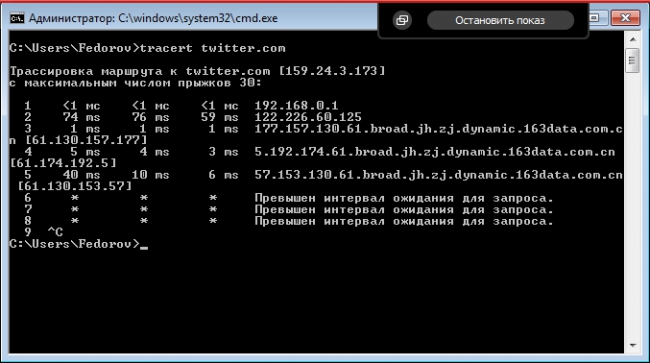
Task: Click hop 6 timeout message
Action: 404,198
